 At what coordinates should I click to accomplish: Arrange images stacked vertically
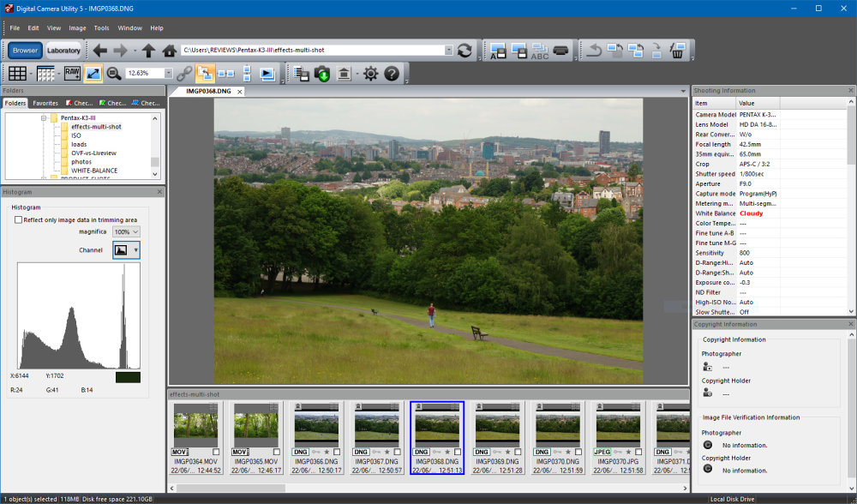(x=247, y=73)
